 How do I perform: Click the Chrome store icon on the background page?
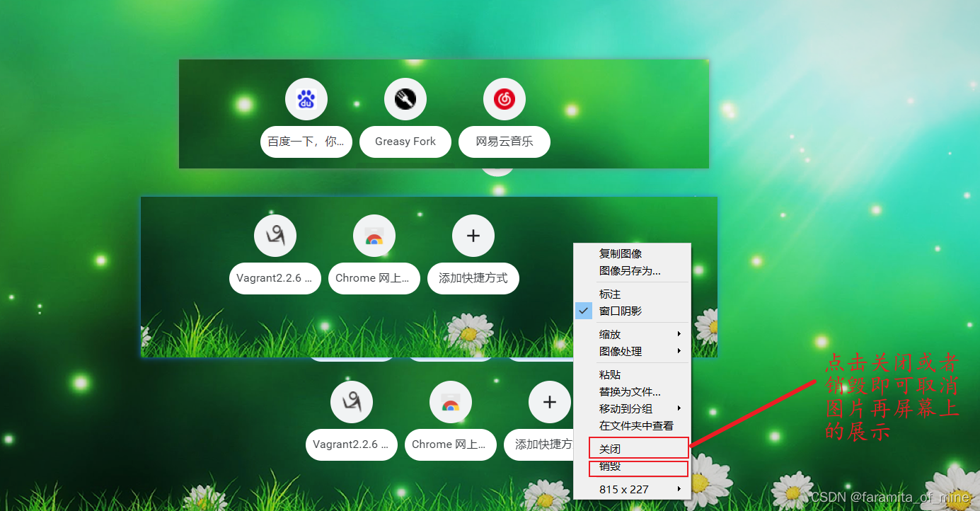coord(451,402)
